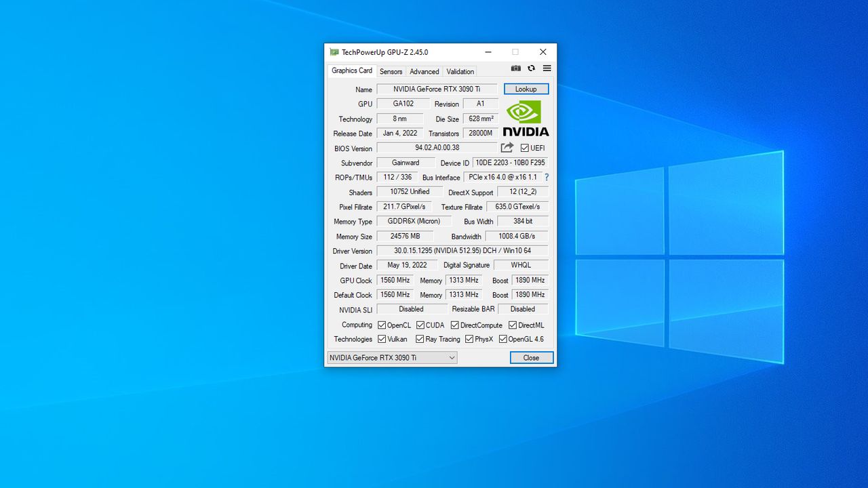The height and width of the screenshot is (488, 868).
Task: Click the Bandwidth value 1008.4 GB/s
Action: (x=517, y=236)
